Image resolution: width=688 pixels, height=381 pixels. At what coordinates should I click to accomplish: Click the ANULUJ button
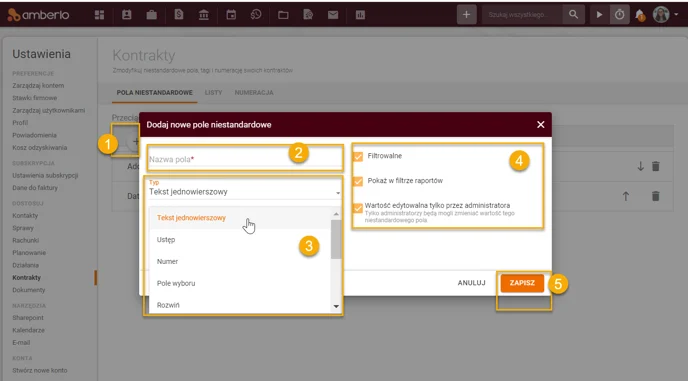472,283
